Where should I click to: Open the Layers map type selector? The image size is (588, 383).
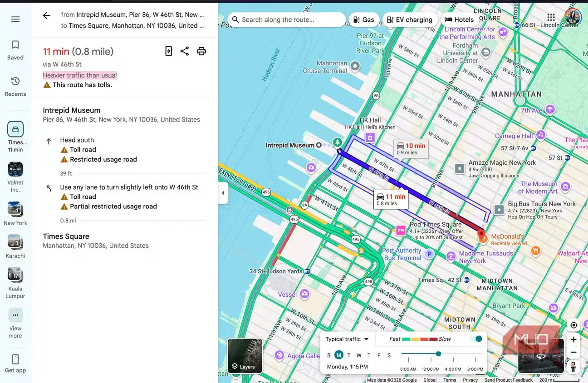point(245,356)
